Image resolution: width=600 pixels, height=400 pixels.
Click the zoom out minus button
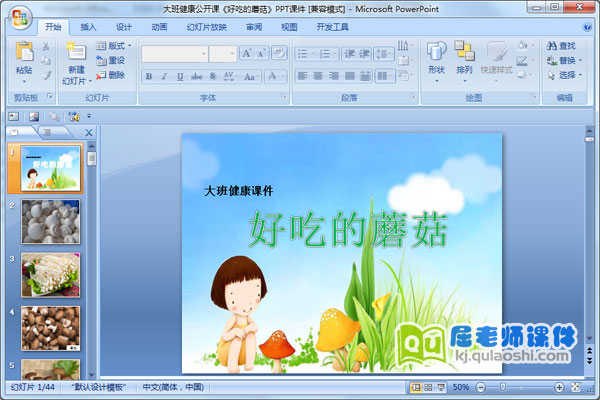click(x=481, y=387)
